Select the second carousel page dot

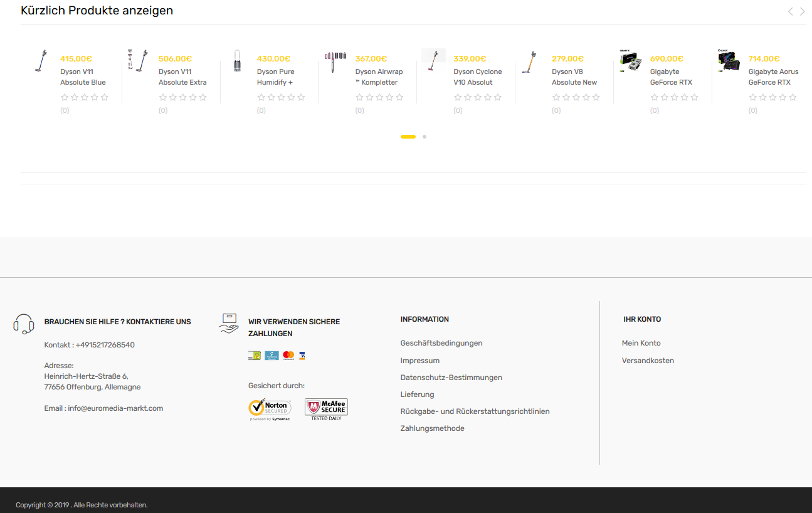(424, 137)
